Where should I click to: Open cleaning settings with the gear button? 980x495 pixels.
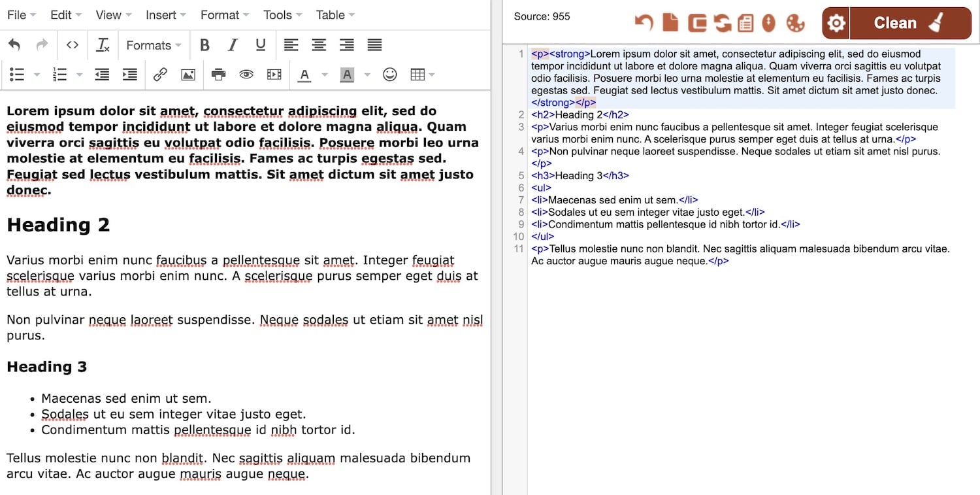tap(836, 23)
